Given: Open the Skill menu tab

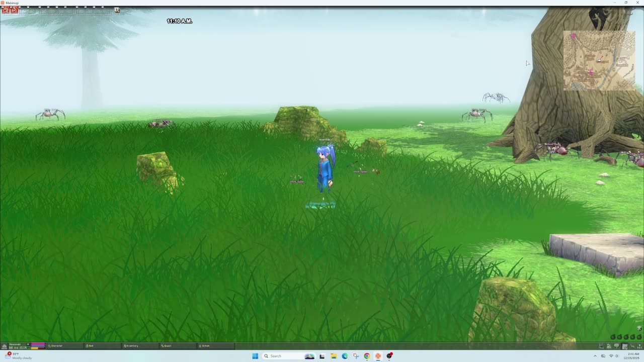Looking at the screenshot, I should point(103,346).
